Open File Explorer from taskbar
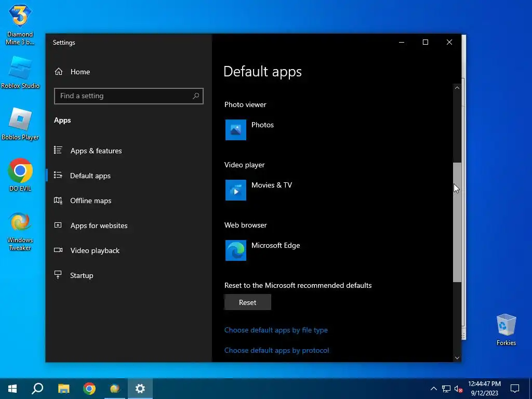The height and width of the screenshot is (399, 532). coord(63,389)
